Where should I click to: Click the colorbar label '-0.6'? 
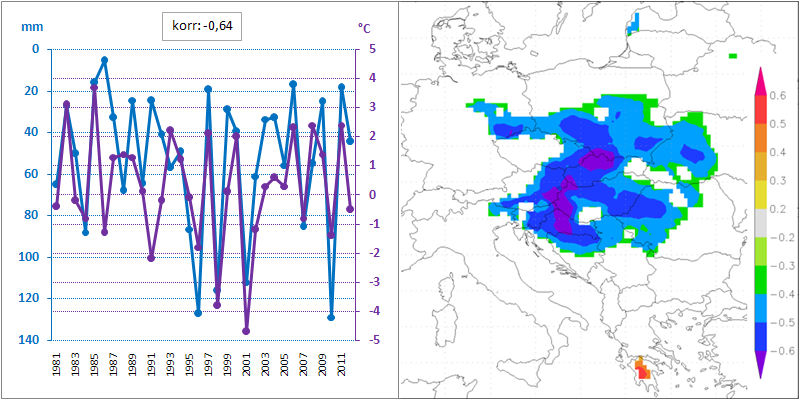(x=782, y=352)
